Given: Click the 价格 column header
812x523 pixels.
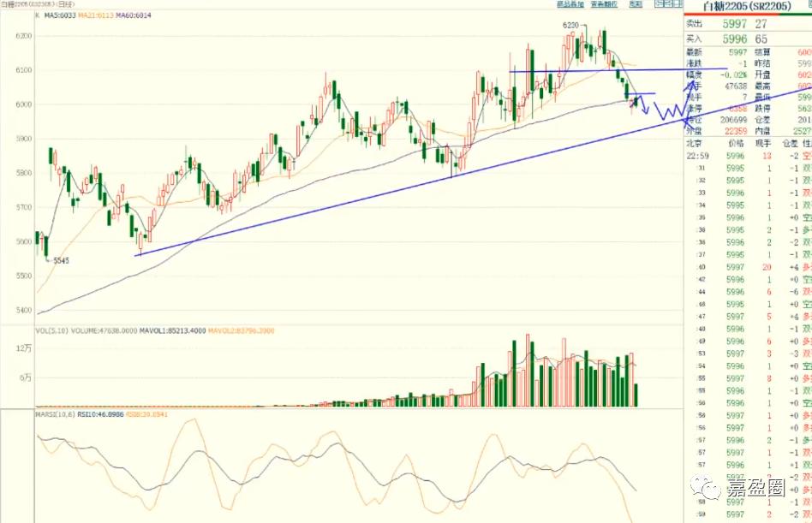Looking at the screenshot, I should (736, 143).
